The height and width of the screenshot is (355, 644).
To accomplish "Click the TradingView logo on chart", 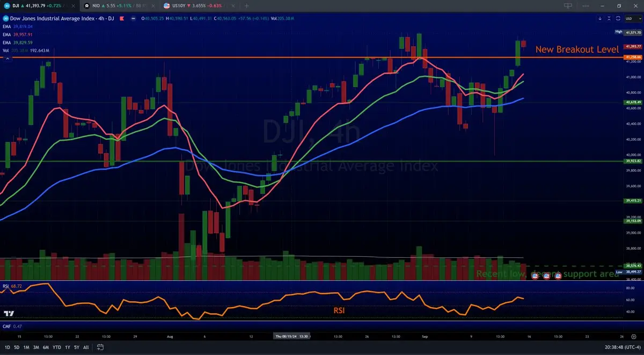I will click(9, 314).
